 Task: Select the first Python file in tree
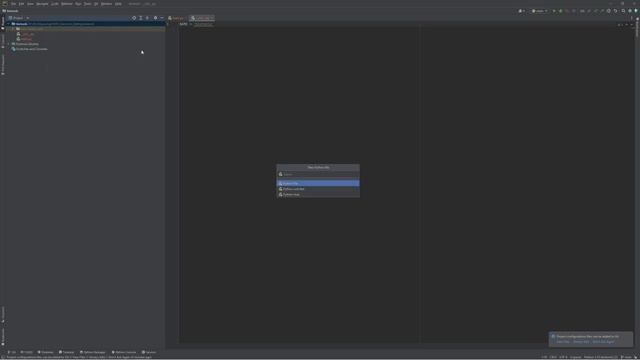(x=25, y=34)
